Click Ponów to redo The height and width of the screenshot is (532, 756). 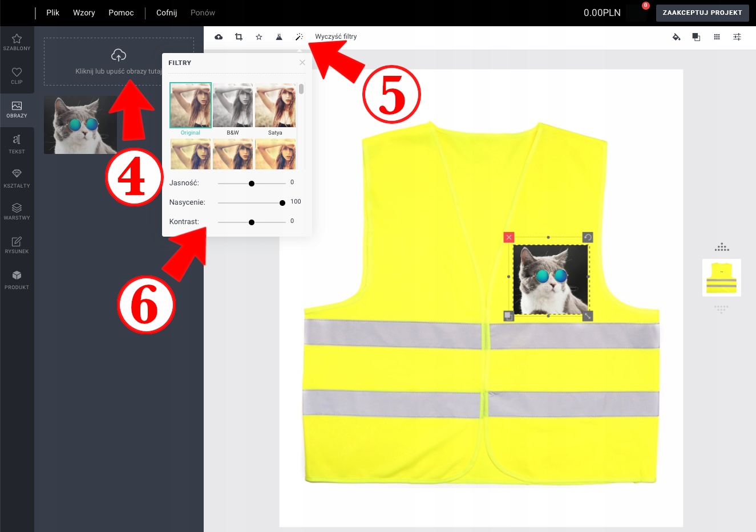tap(203, 13)
